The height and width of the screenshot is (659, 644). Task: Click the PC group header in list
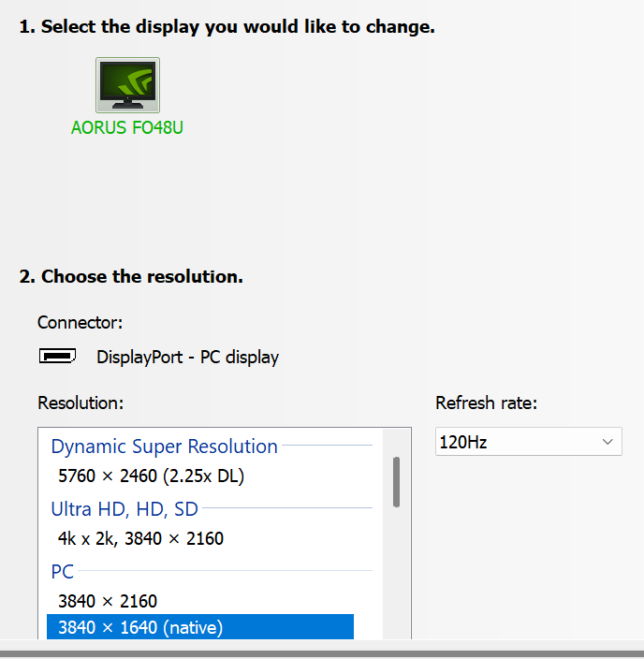(x=62, y=572)
